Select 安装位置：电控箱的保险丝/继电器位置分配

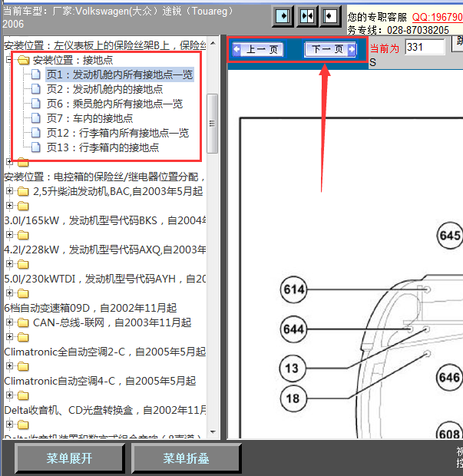(104, 177)
